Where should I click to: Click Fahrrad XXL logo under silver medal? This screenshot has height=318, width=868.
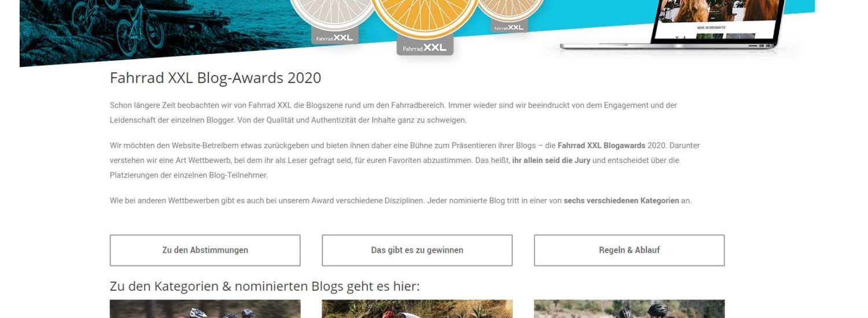[x=334, y=38]
